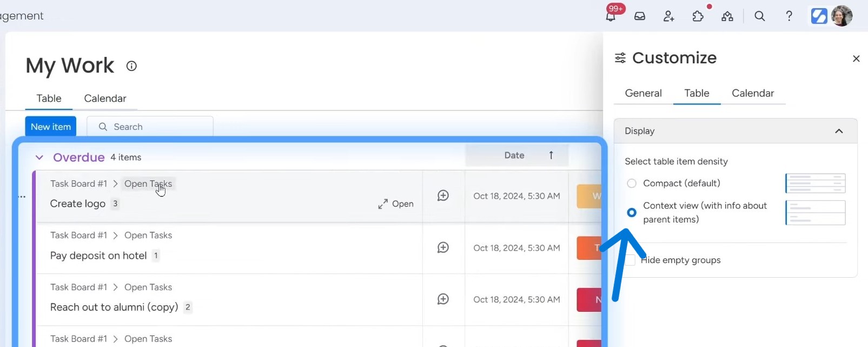868x347 pixels.
Task: Switch to Calendar view tab in My Work
Action: click(105, 99)
